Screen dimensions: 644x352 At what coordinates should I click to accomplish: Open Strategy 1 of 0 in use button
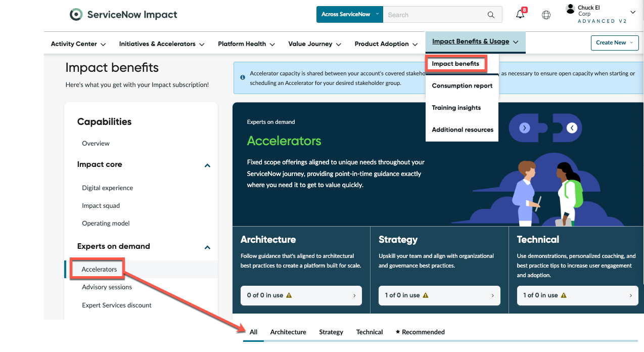[x=439, y=295]
